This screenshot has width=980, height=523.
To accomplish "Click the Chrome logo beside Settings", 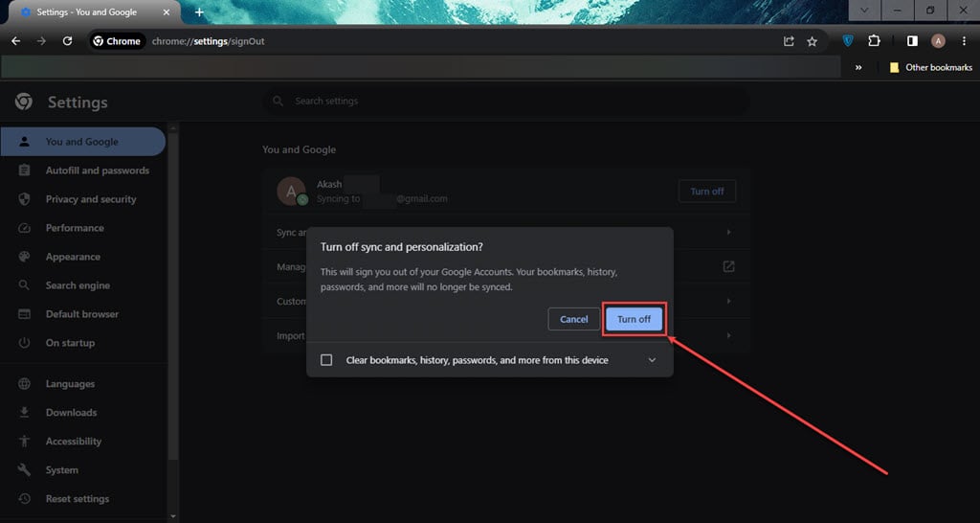I will pyautogui.click(x=24, y=102).
